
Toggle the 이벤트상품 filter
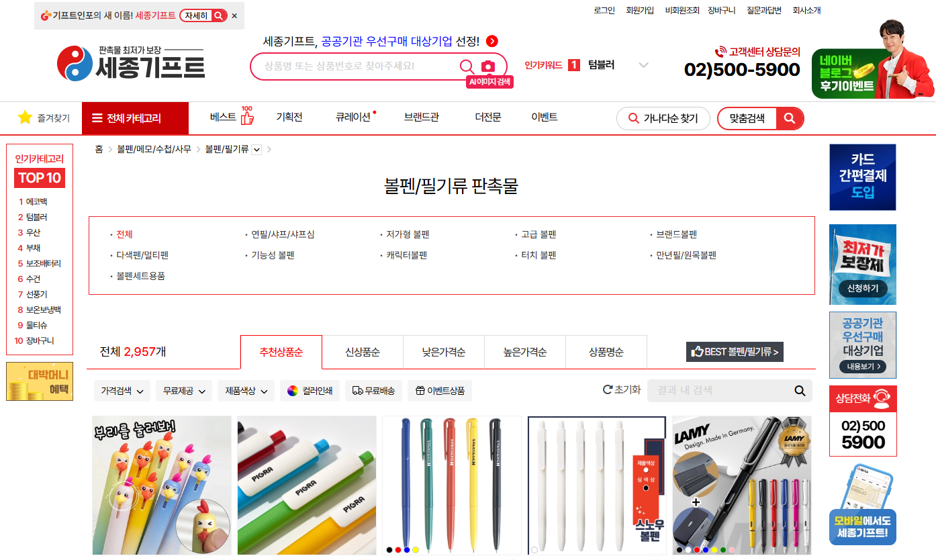440,391
